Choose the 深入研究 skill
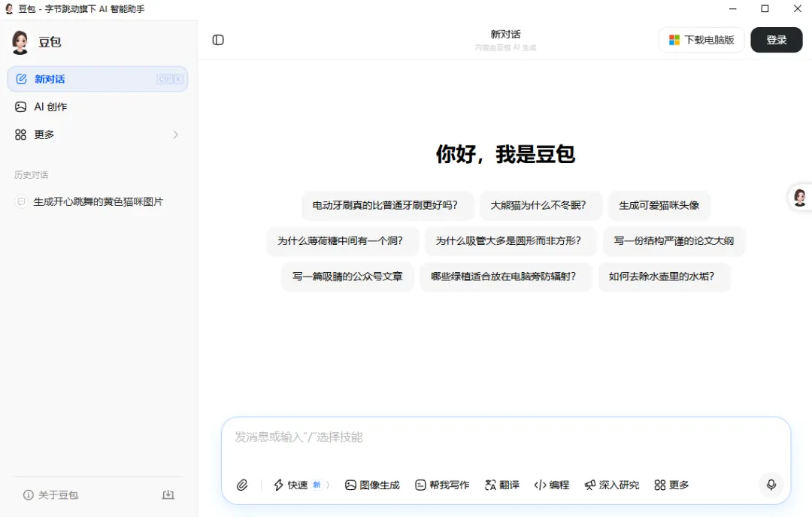This screenshot has height=517, width=812. click(x=611, y=485)
